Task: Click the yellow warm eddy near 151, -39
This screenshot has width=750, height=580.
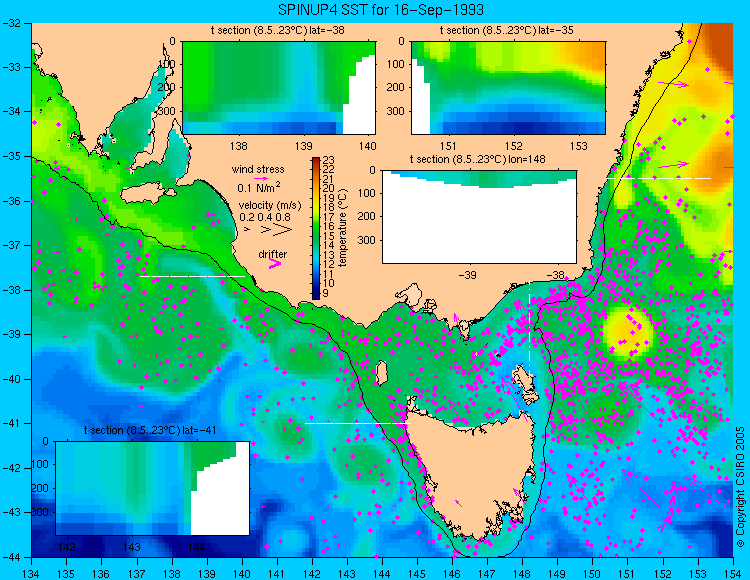Action: point(628,331)
